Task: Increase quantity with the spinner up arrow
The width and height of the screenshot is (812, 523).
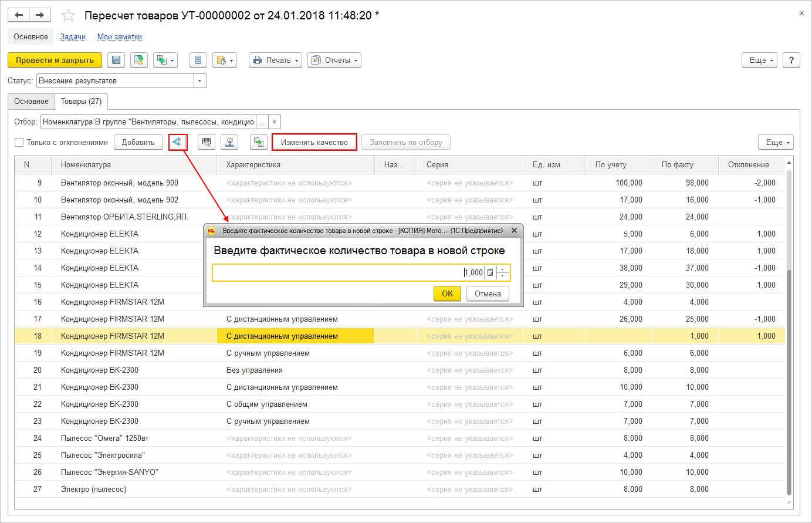Action: [503, 269]
